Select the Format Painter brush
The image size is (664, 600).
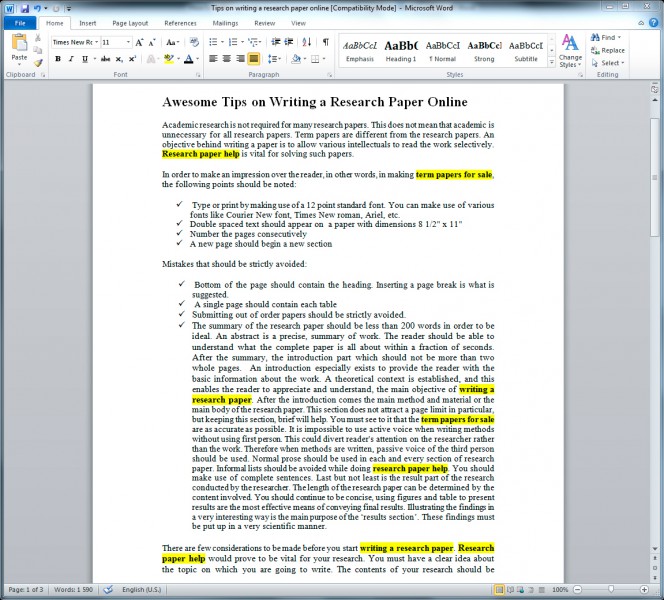coord(38,63)
